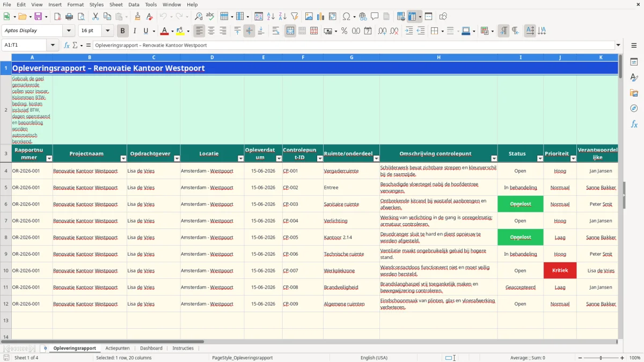Viewport: 644px width, 362px height.
Task: Open the Function Wizard fx icon
Action: pyautogui.click(x=67, y=45)
